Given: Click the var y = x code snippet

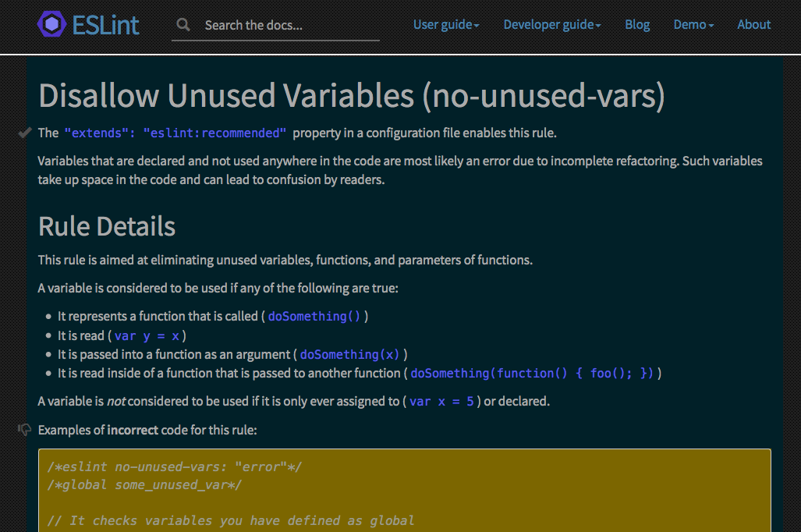Looking at the screenshot, I should [x=147, y=335].
